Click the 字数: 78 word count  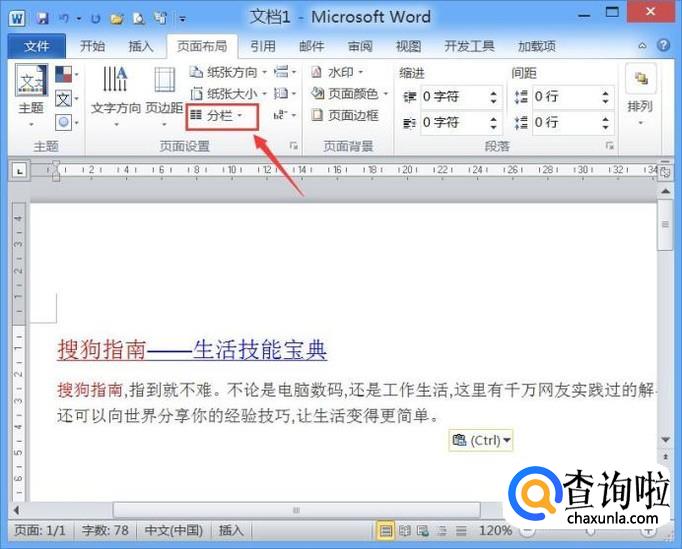(105, 530)
